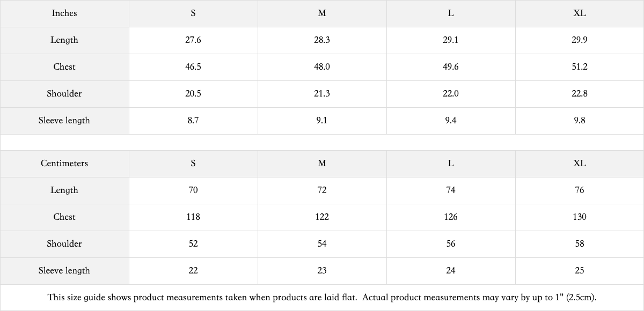Select the 22.0 shoulder measurement cell

(451, 94)
